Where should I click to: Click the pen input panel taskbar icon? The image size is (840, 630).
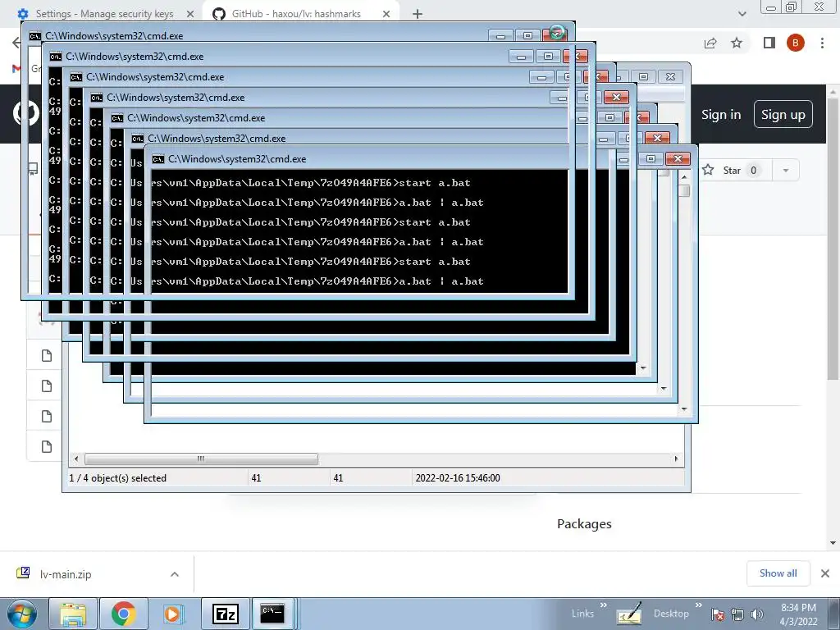(x=629, y=614)
